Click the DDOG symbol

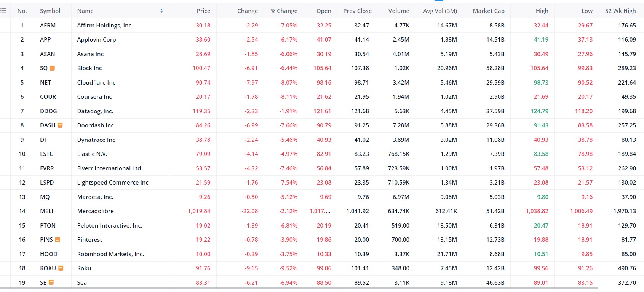pyautogui.click(x=48, y=111)
